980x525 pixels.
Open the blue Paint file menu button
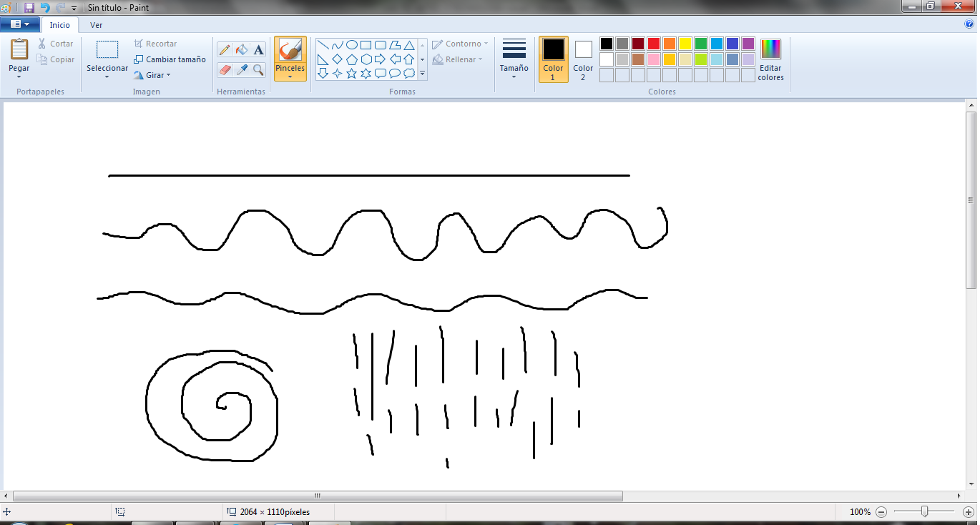click(x=19, y=24)
